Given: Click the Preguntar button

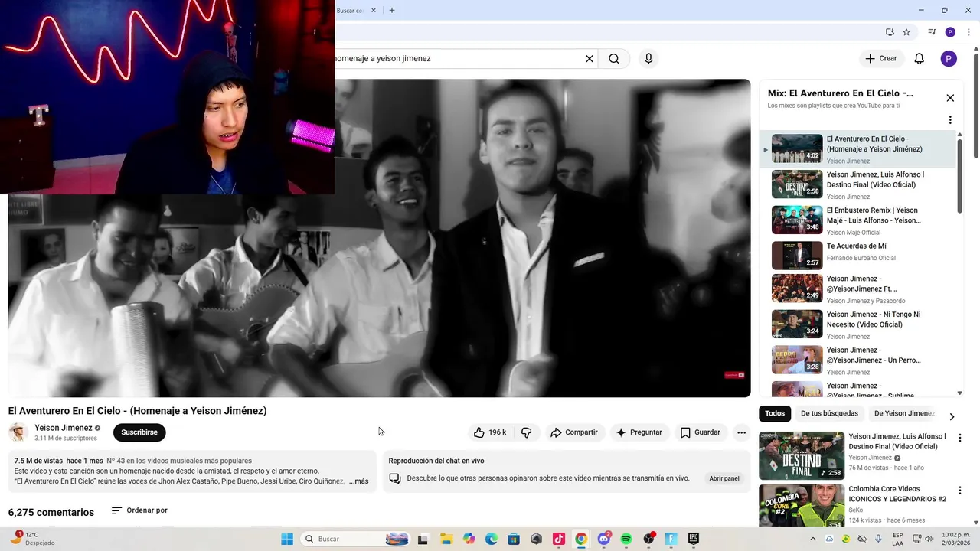Looking at the screenshot, I should pyautogui.click(x=639, y=432).
